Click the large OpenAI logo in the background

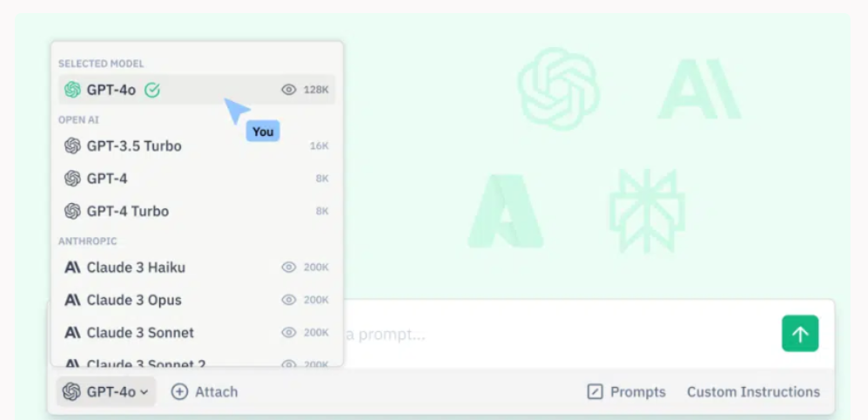click(558, 89)
